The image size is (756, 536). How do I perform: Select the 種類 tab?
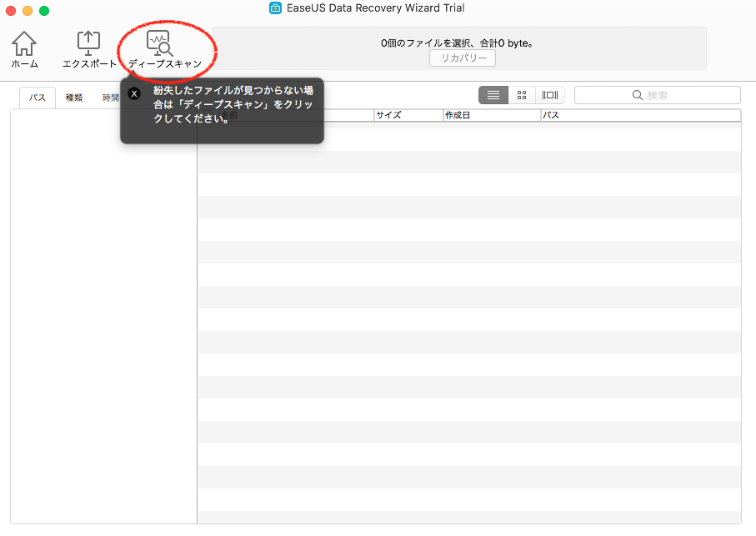click(x=74, y=98)
